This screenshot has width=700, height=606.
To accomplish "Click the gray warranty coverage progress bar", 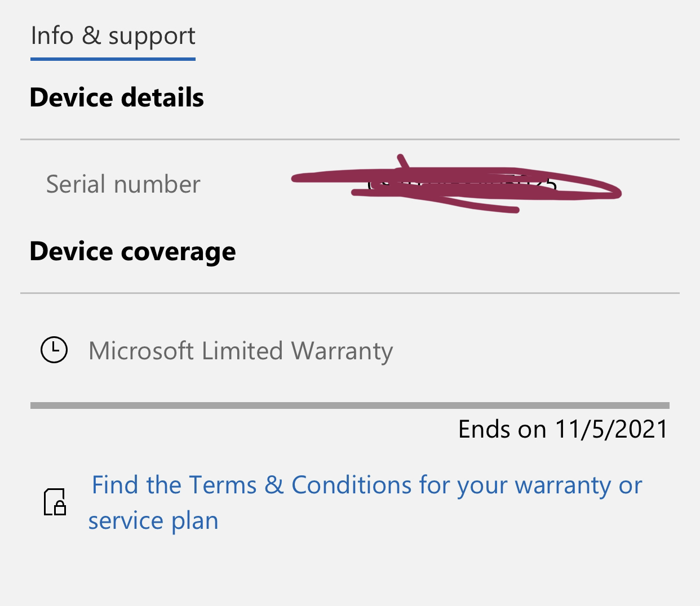I will tap(349, 405).
